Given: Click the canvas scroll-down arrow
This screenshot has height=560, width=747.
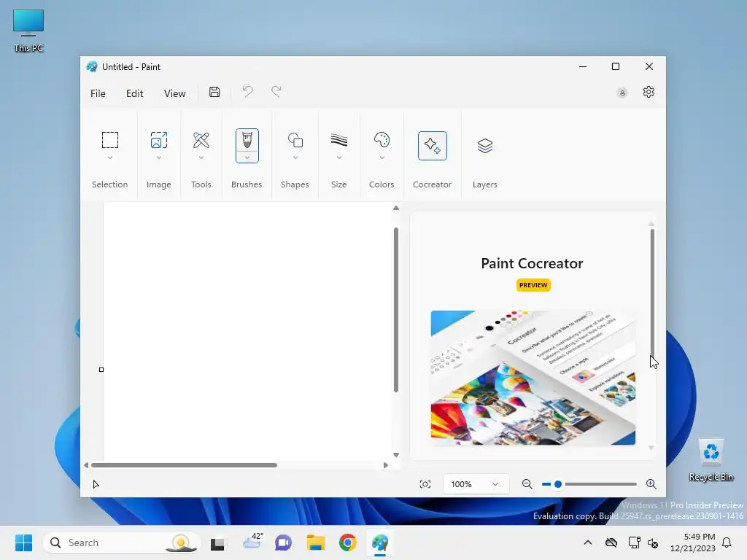Looking at the screenshot, I should (x=396, y=455).
